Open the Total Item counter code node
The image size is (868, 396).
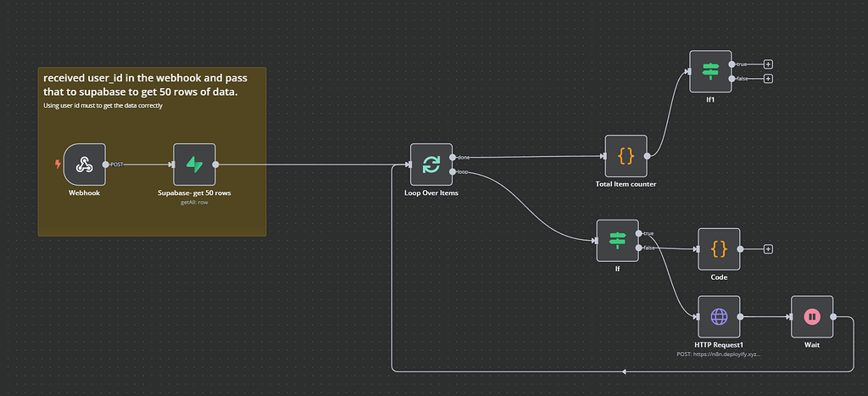[x=626, y=156]
